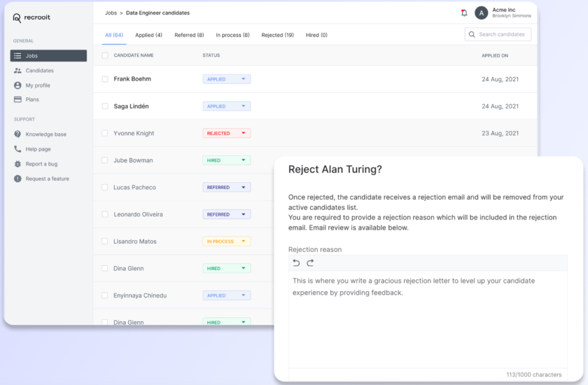
Task: Select the checkbox for Yvonne Knight
Action: pos(105,133)
